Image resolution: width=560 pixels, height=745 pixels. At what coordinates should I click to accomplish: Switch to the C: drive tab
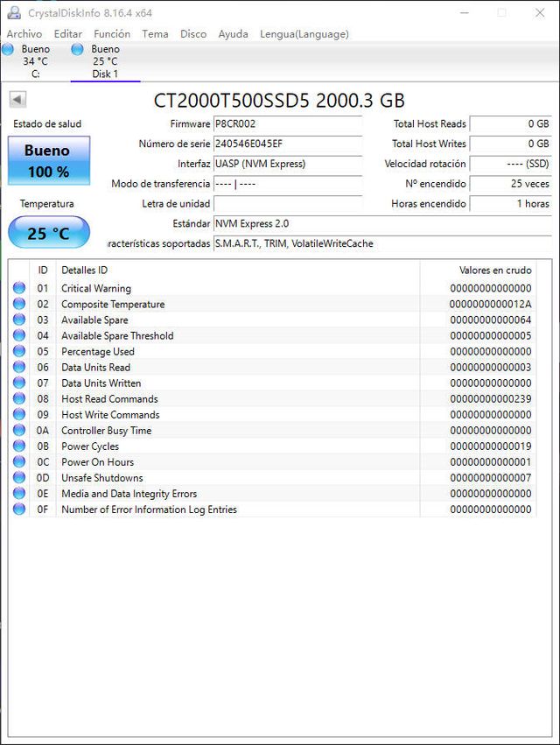[36, 61]
